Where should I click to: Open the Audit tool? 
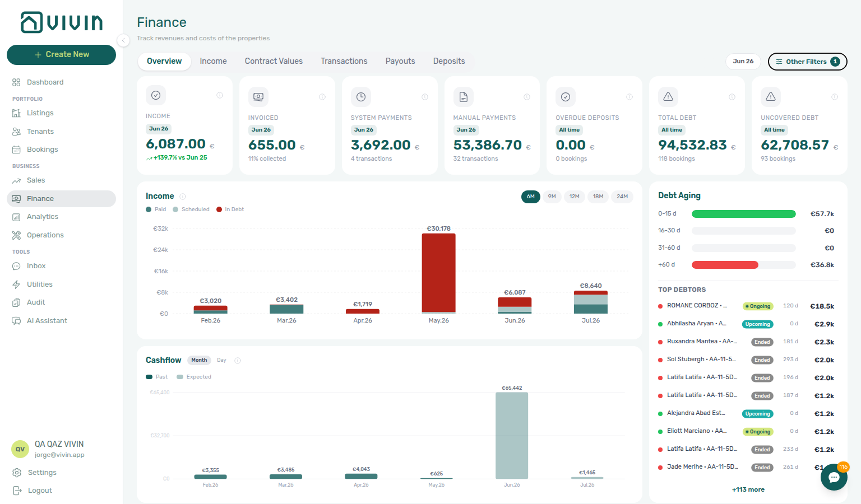pyautogui.click(x=61, y=302)
